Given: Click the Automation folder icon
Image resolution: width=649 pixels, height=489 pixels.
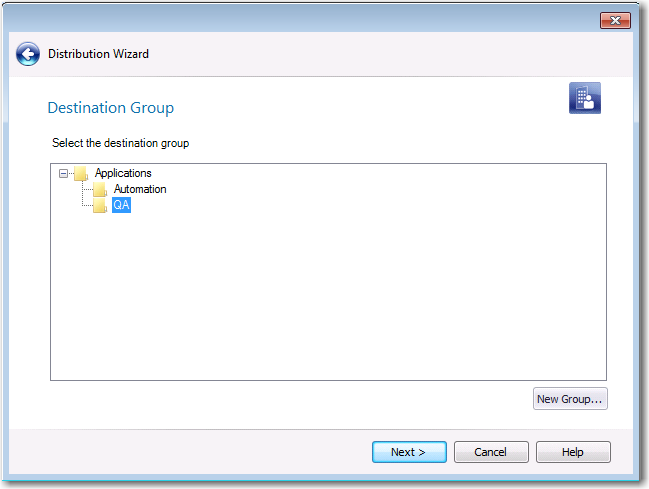Looking at the screenshot, I should tap(100, 190).
